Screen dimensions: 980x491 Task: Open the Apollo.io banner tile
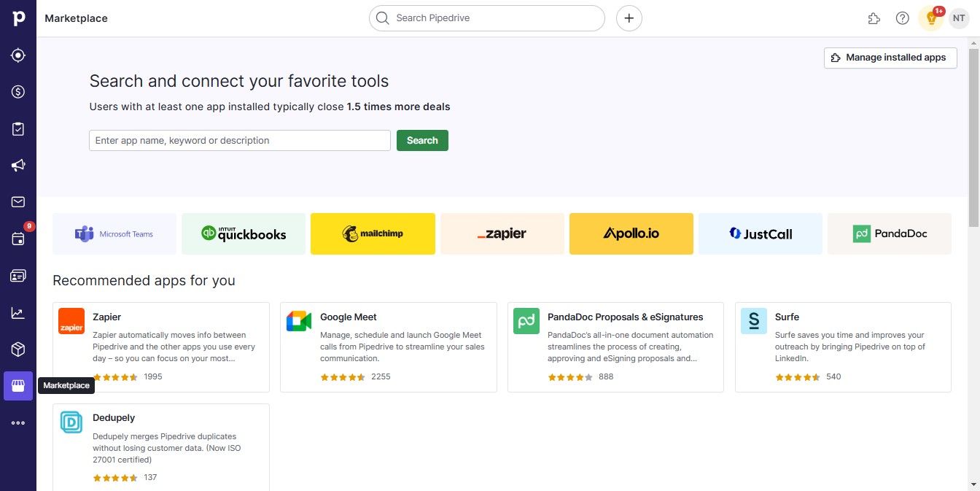coord(631,234)
